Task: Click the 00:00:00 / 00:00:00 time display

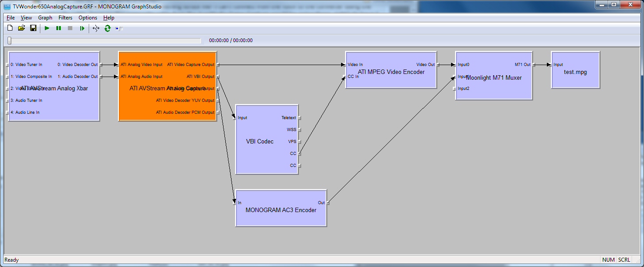Action: click(x=231, y=40)
